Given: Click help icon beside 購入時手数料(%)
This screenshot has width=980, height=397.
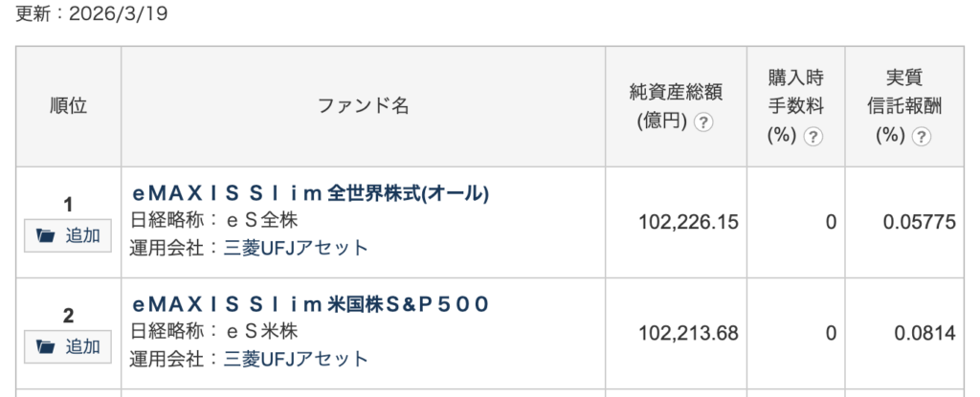Looking at the screenshot, I should pos(813,136).
